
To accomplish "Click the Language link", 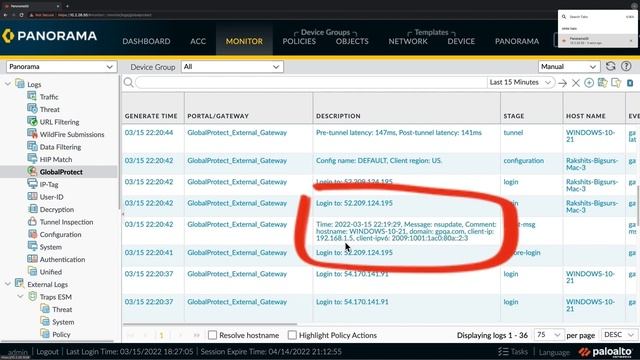I will click(553, 352).
